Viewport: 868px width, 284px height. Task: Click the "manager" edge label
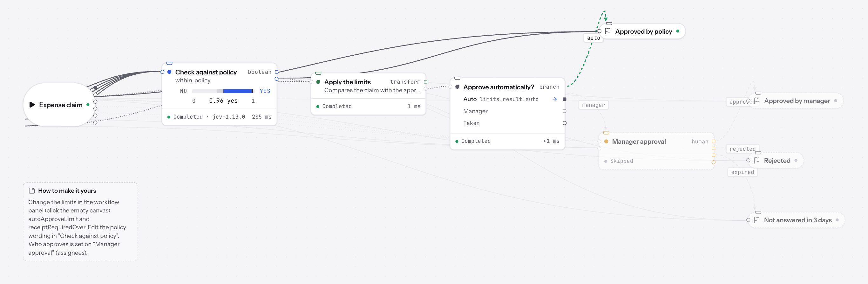(593, 105)
